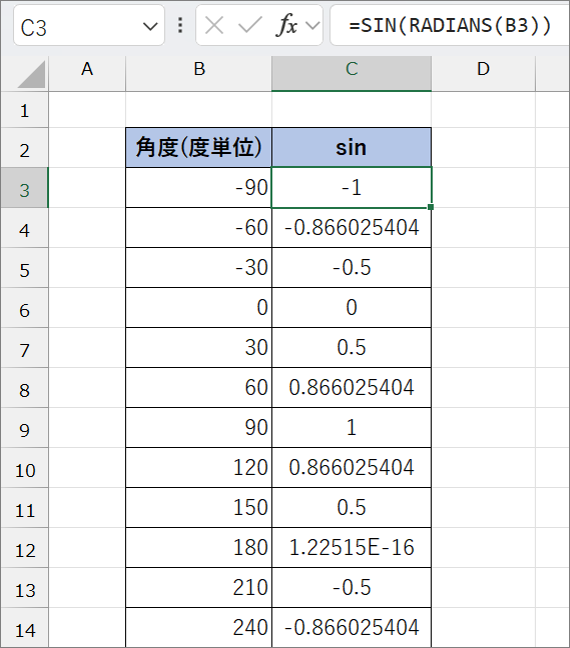Select cell C5 showing -0.5
This screenshot has height=648, width=570.
point(351,268)
